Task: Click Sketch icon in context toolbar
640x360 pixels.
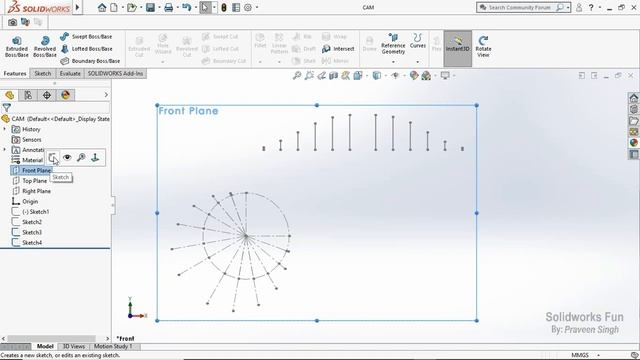Action: click(53, 158)
